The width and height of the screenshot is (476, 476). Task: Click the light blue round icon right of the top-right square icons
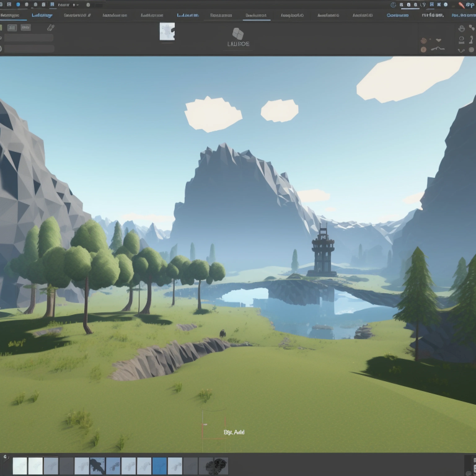[x=446, y=4]
